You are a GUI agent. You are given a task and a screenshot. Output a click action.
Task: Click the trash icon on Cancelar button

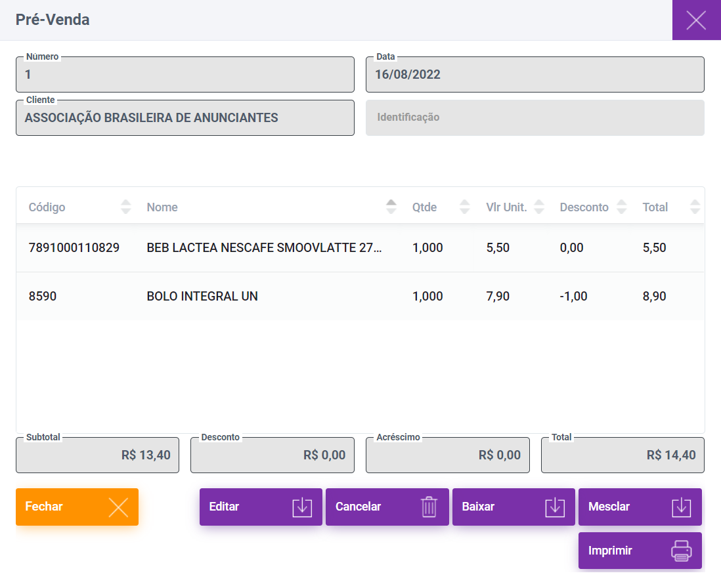point(429,507)
